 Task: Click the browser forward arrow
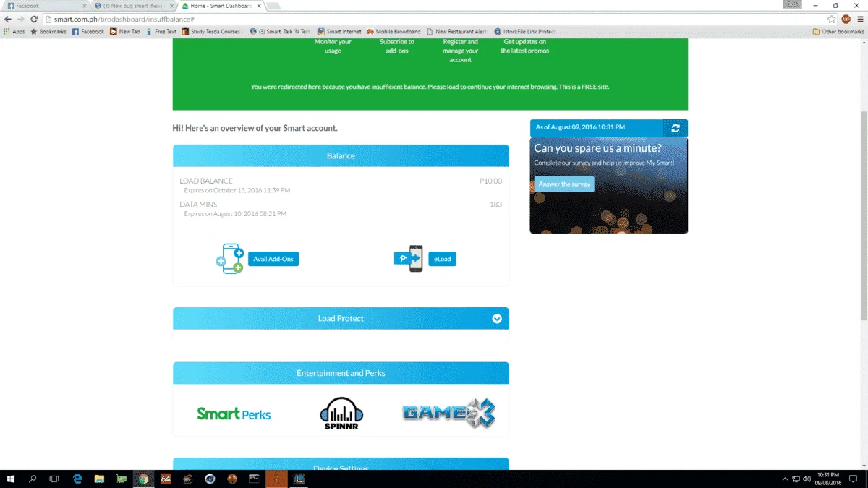coord(21,19)
